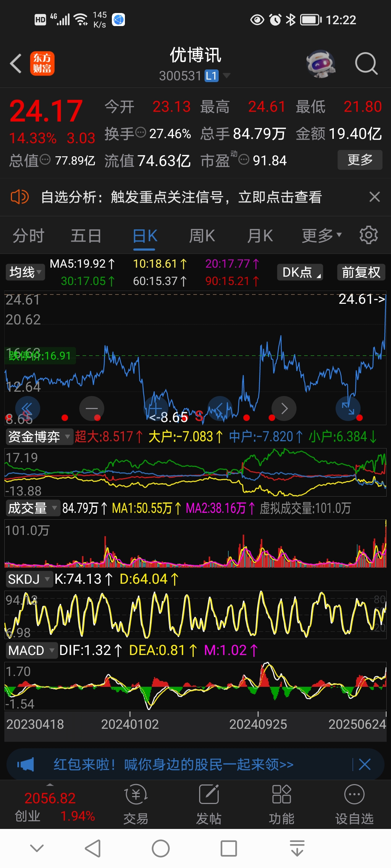
Task: Tap the back arrow icon
Action: click(16, 64)
